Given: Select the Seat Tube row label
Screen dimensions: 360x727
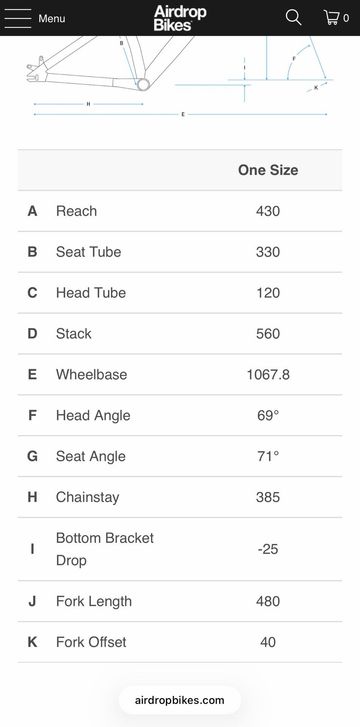Looking at the screenshot, I should pos(89,252).
